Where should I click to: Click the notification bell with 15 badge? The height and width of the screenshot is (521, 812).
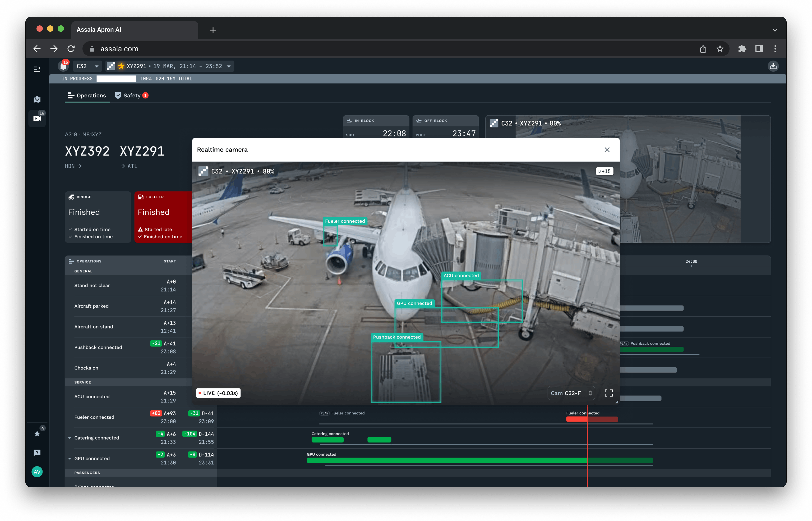point(63,66)
